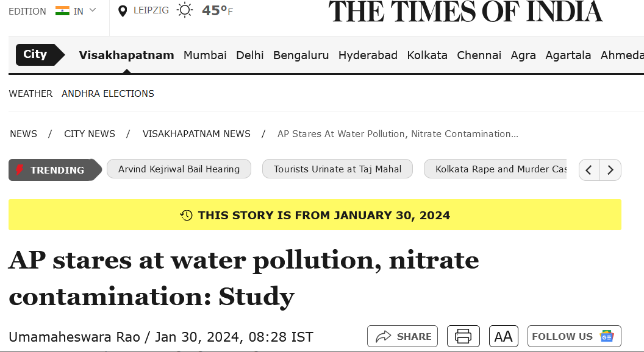Select the Chennai city tab

pyautogui.click(x=479, y=55)
